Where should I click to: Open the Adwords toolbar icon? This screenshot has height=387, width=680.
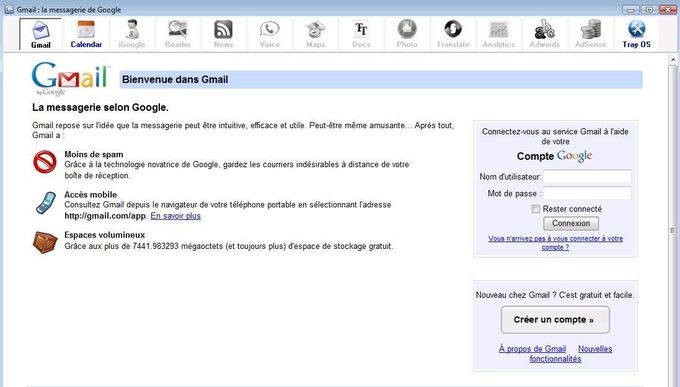(545, 34)
